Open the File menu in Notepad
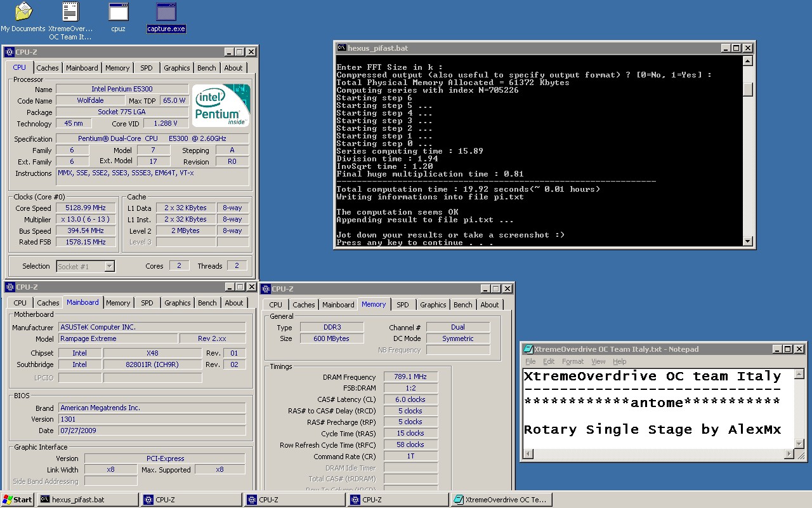This screenshot has width=812, height=508. 530,361
